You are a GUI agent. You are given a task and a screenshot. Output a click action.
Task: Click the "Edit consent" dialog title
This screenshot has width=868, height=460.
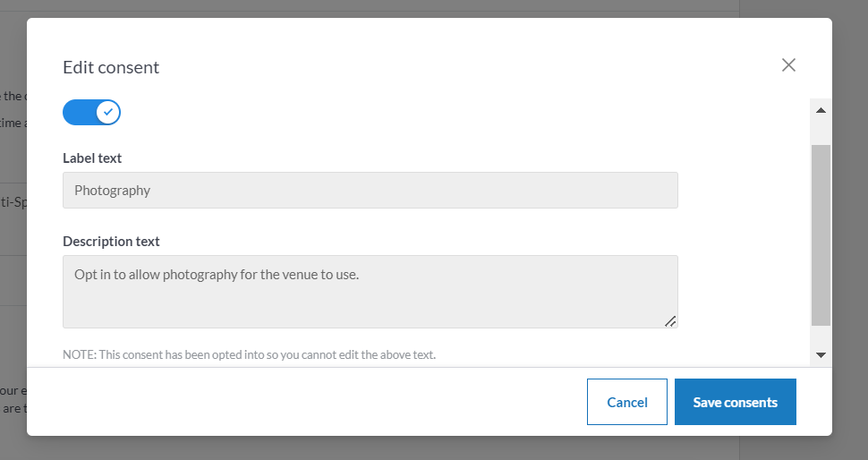tap(111, 67)
